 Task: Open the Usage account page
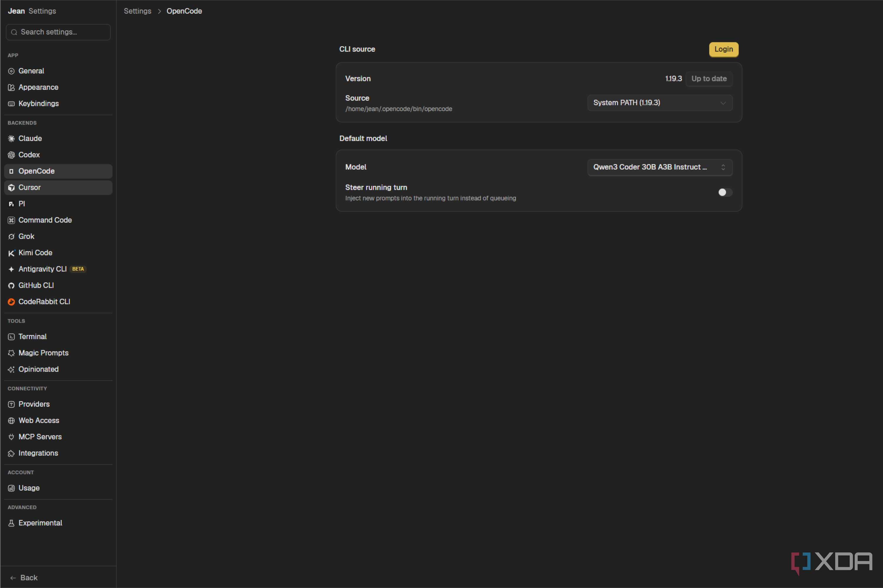(58, 488)
